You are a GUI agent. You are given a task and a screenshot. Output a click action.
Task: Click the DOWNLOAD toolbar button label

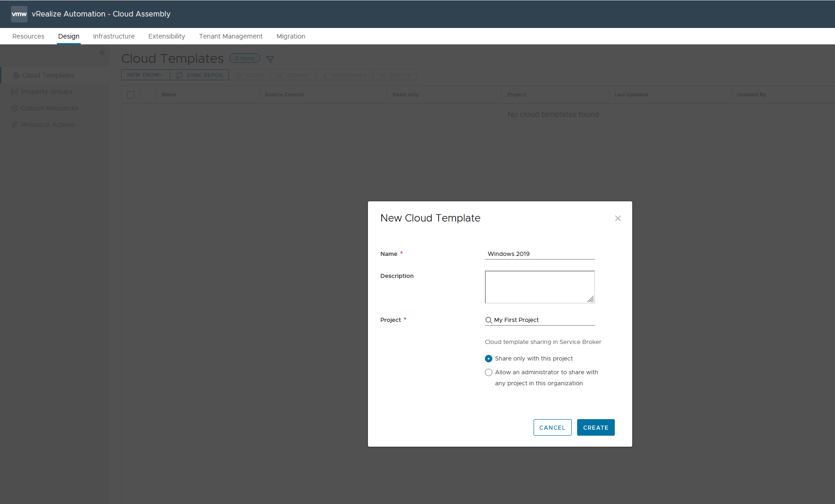[349, 75]
